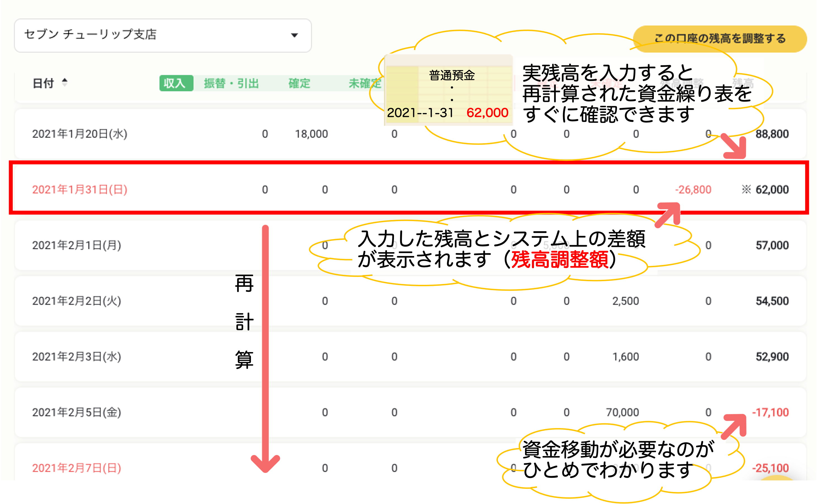Click the 1,600 expense value

click(x=625, y=357)
